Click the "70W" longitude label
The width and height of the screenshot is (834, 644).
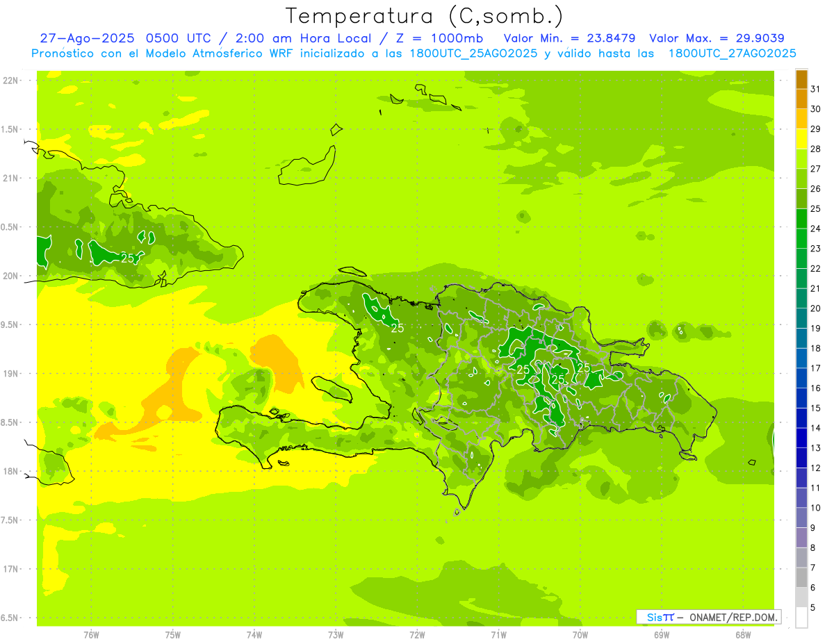click(580, 635)
